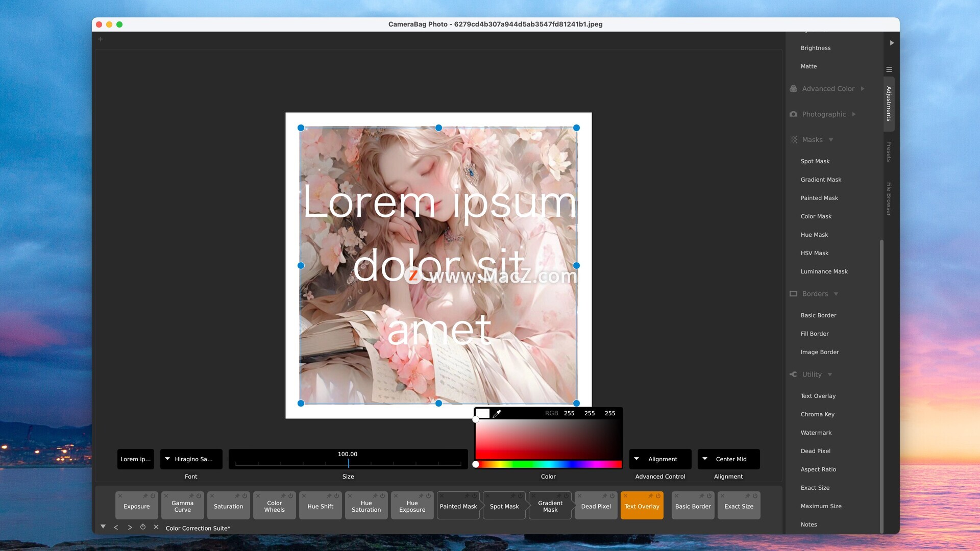Expand the Advanced Color section arrow
980x551 pixels.
tap(863, 89)
